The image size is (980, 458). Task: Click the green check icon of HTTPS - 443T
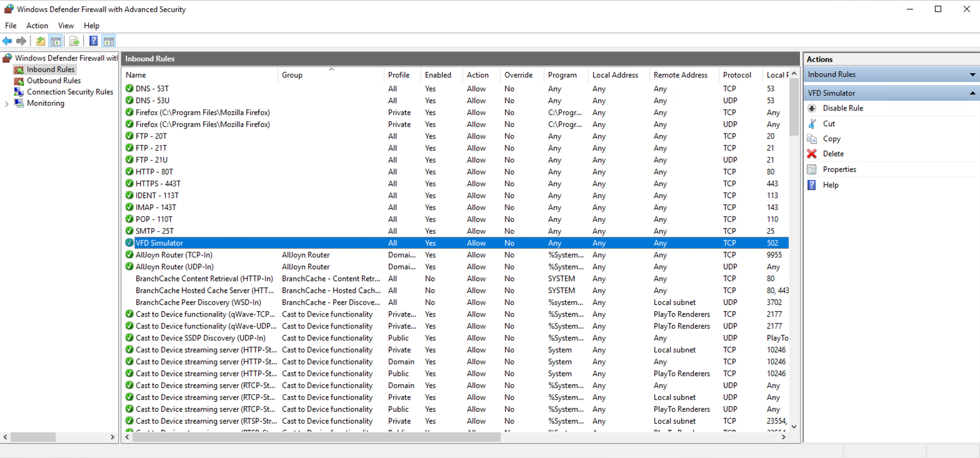[129, 184]
